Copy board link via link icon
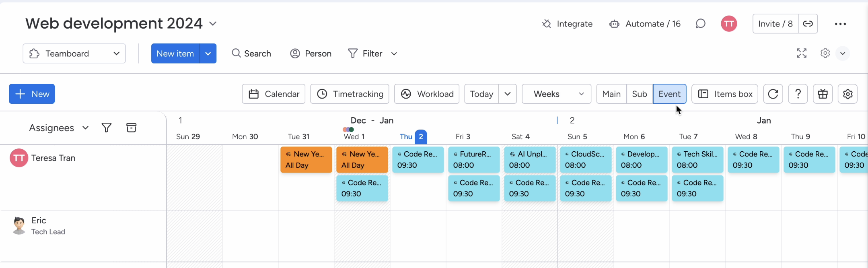Image resolution: width=868 pixels, height=268 pixels. [808, 24]
